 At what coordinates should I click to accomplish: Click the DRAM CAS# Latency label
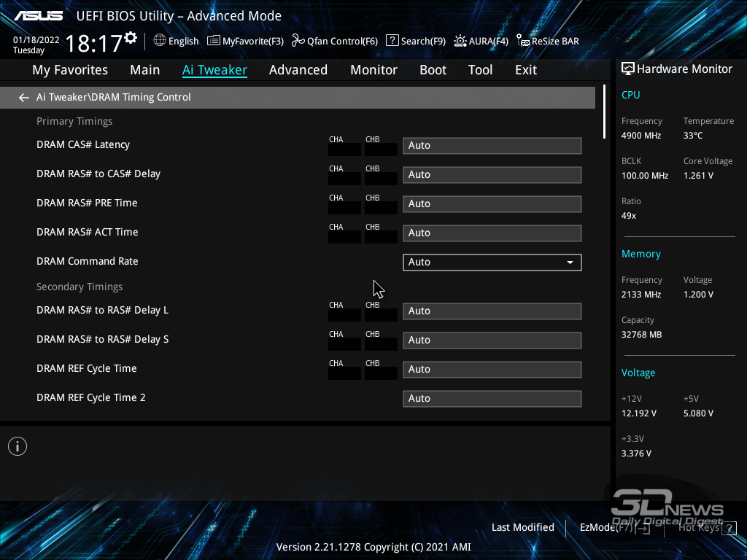83,145
